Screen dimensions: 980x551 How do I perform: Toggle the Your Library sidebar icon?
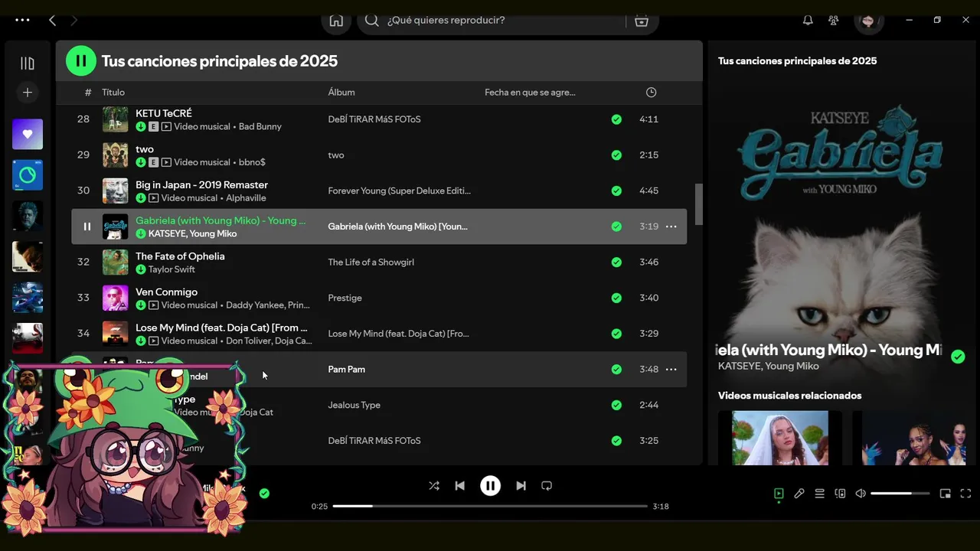tap(28, 64)
